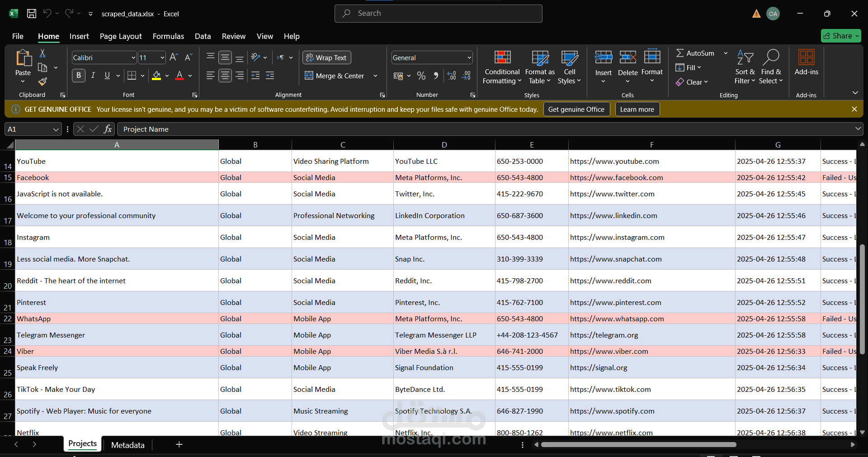
Task: Toggle Bold formatting
Action: coord(79,76)
